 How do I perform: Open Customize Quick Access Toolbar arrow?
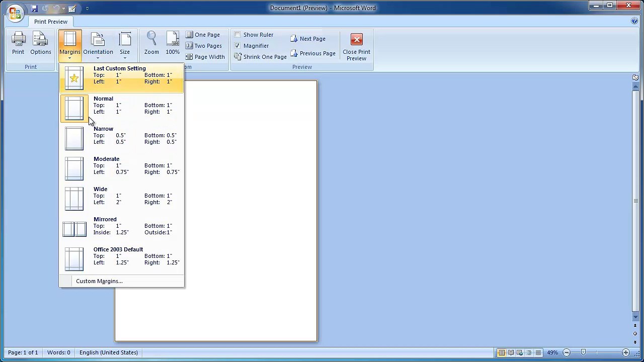tap(87, 8)
